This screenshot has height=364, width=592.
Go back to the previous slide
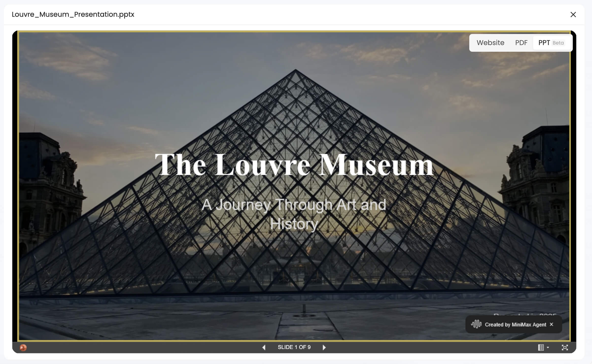(264, 347)
